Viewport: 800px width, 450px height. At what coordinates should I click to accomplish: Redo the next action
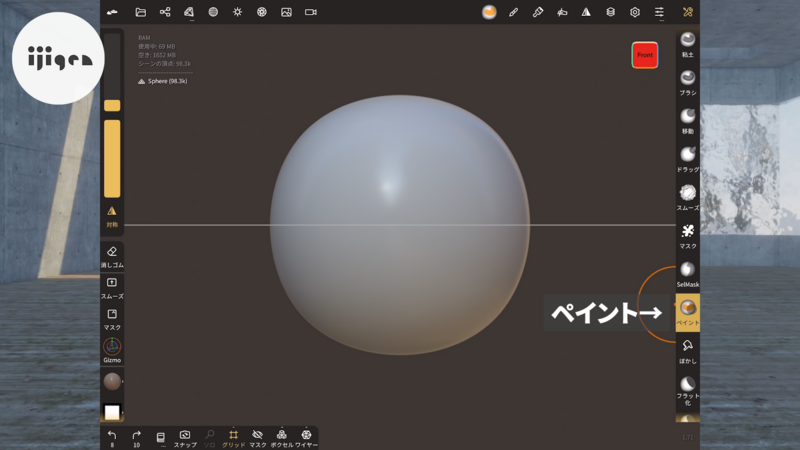coord(136,438)
